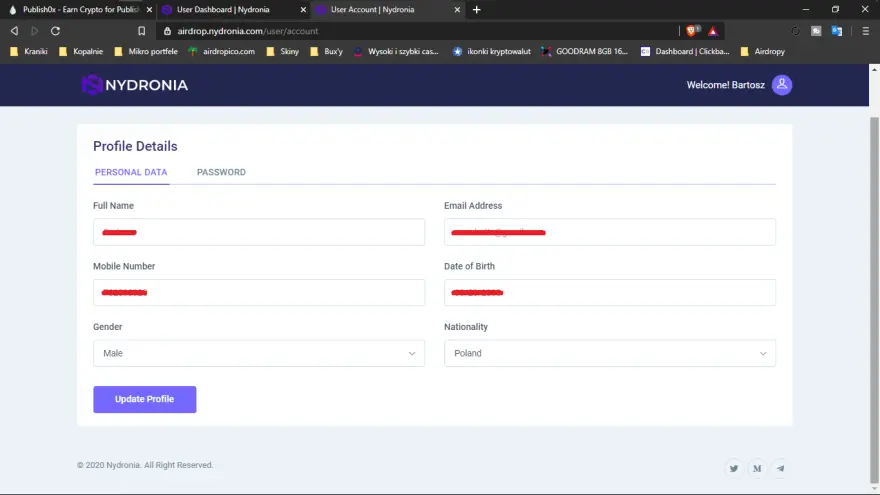
Task: Open the Wysoki i szybki bookmark
Action: point(397,51)
